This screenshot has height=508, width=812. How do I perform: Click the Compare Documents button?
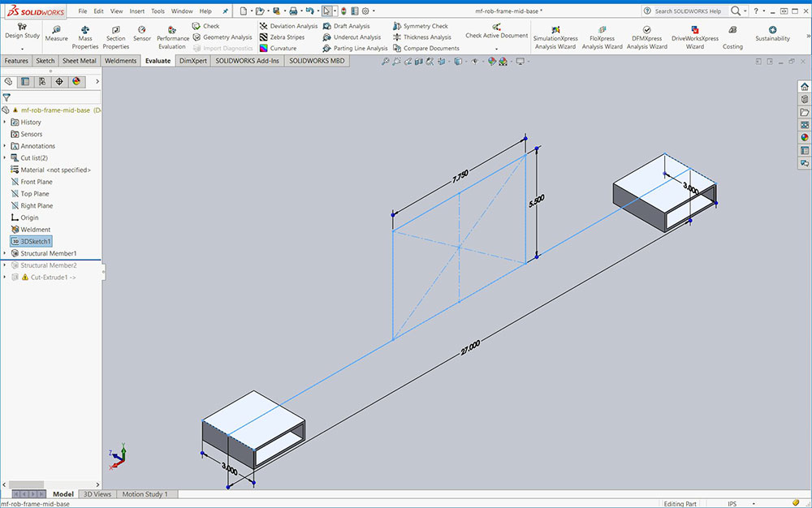pyautogui.click(x=431, y=48)
